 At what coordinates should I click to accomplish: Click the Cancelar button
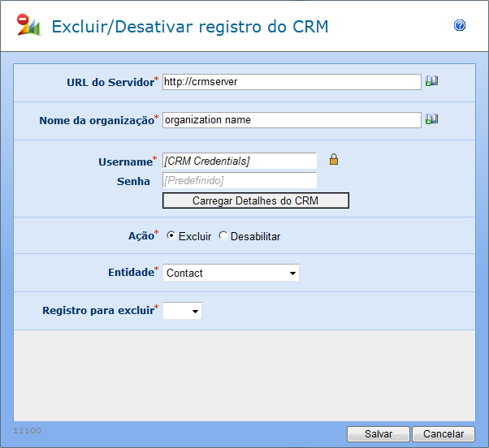coord(443,434)
